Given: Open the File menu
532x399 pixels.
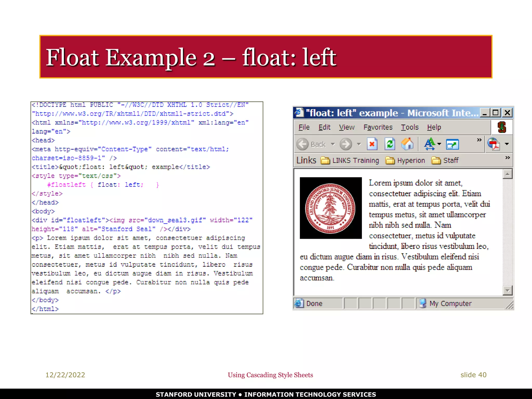Looking at the screenshot, I should (304, 127).
